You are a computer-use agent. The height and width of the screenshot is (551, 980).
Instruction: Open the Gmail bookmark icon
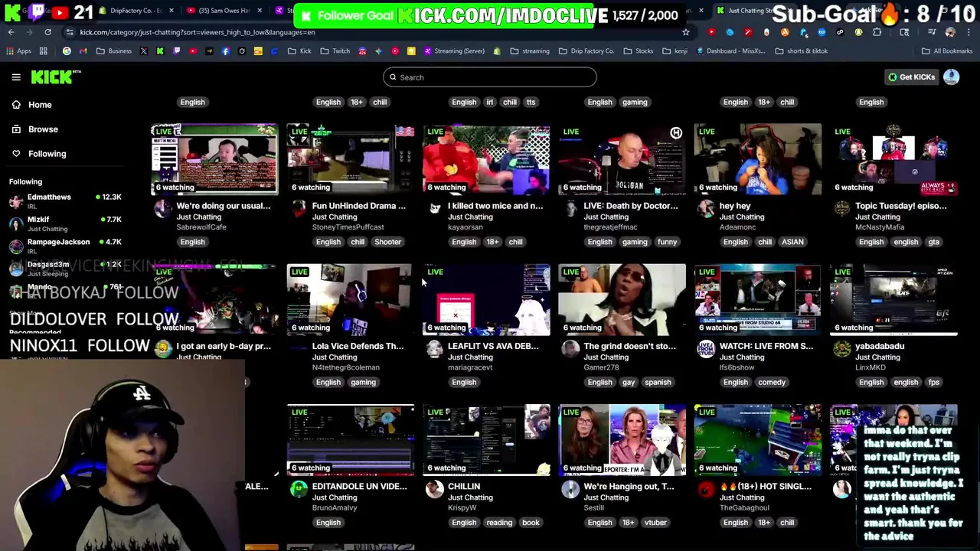pos(83,51)
